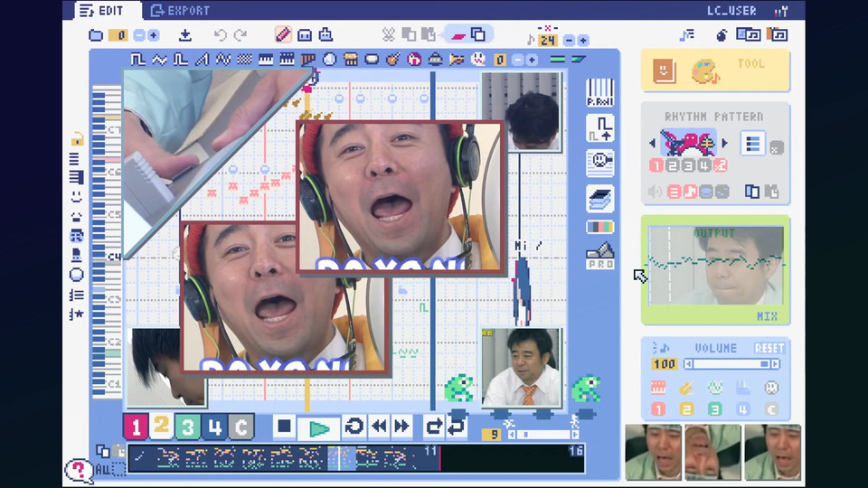Image resolution: width=868 pixels, height=488 pixels.
Task: Increase tempo value 24 with plus
Action: pos(582,41)
